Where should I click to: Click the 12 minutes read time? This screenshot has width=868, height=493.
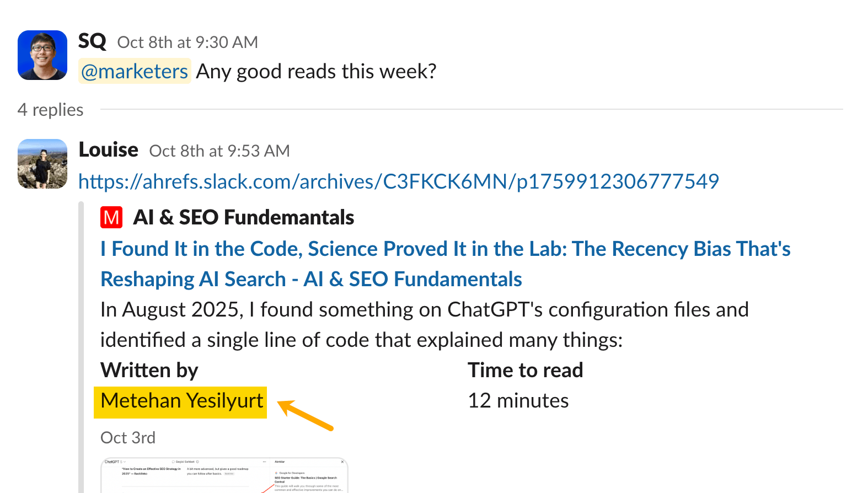[518, 401]
